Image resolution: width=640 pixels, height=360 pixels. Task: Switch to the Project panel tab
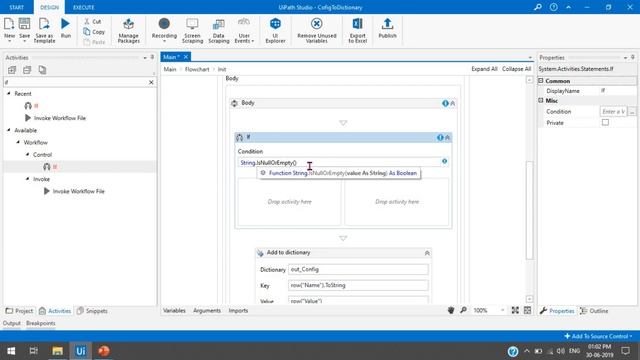pos(19,311)
